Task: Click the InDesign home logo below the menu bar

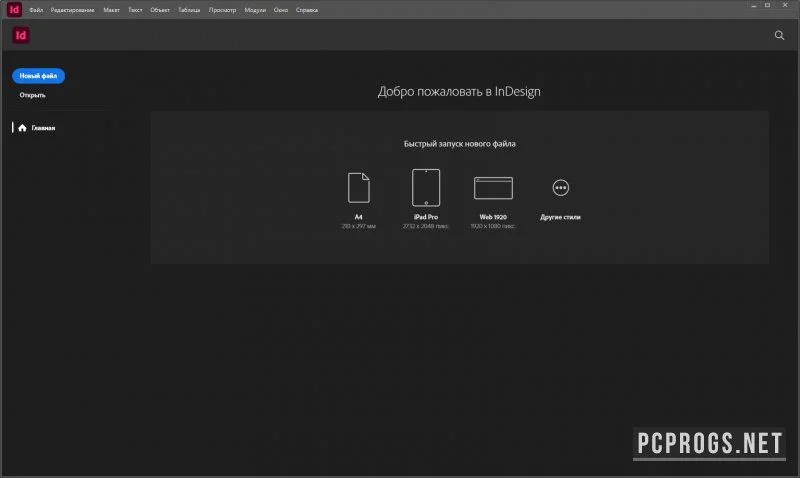Action: (x=21, y=35)
